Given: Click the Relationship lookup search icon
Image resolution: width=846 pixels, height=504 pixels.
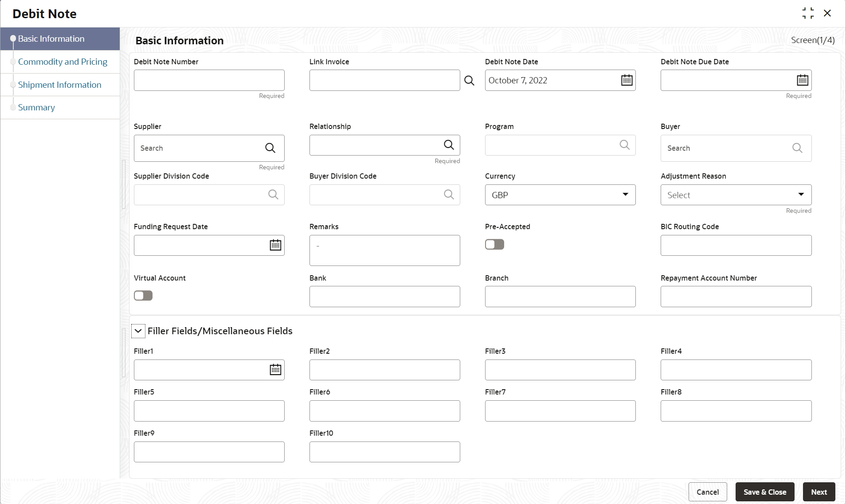Looking at the screenshot, I should coord(449,145).
